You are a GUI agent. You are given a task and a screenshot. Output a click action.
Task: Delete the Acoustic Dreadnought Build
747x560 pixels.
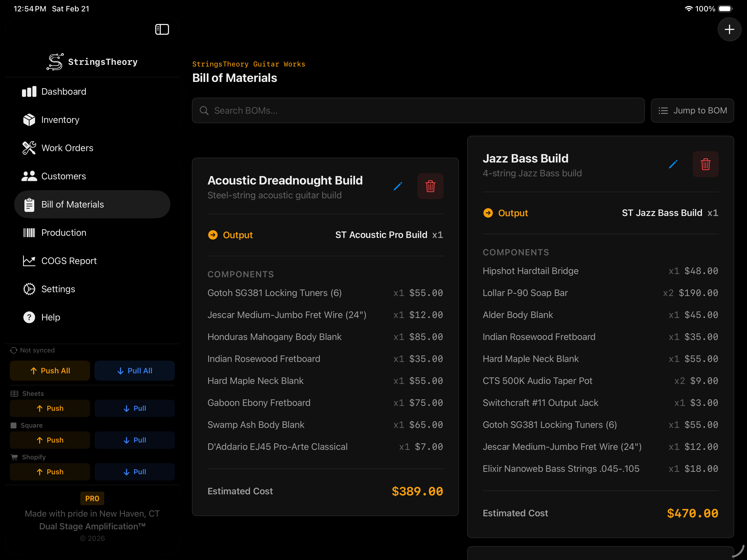coord(430,186)
